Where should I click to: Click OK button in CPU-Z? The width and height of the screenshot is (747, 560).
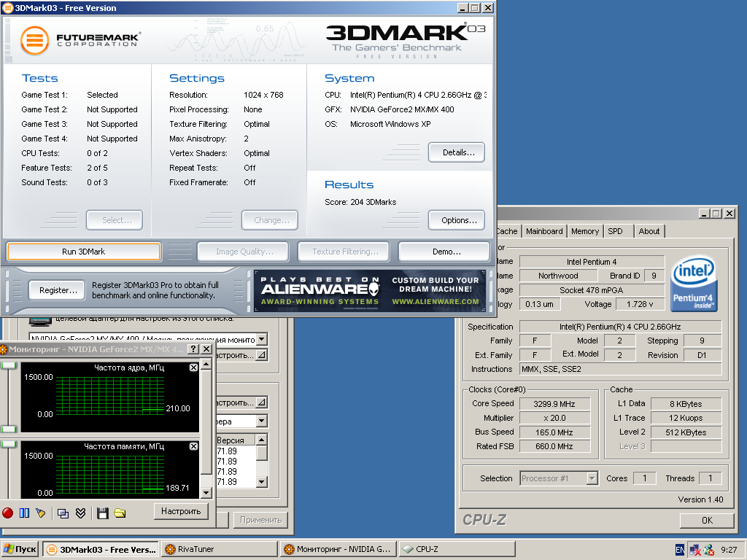[707, 521]
